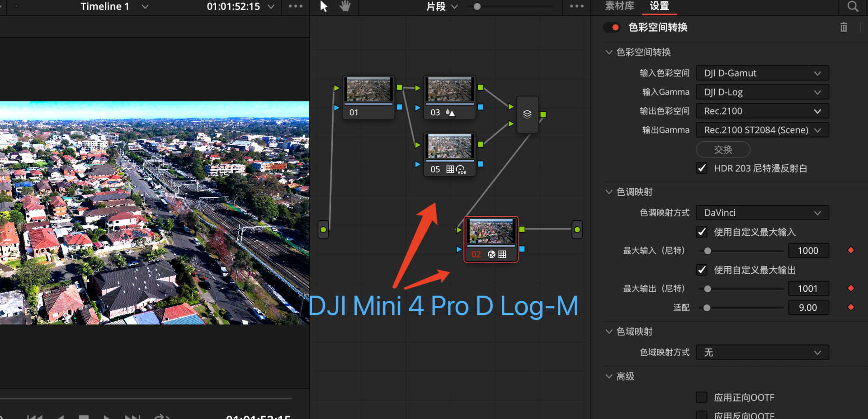
Task: Click the blue key input of node 02
Action: pyautogui.click(x=459, y=249)
